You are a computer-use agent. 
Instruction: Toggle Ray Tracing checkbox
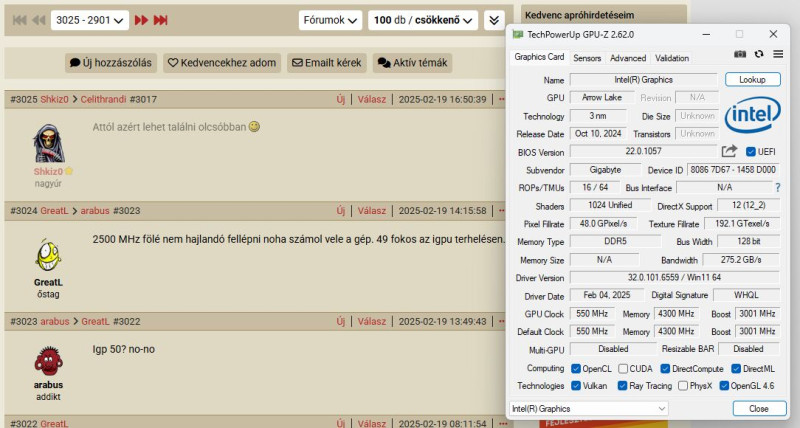pos(622,386)
